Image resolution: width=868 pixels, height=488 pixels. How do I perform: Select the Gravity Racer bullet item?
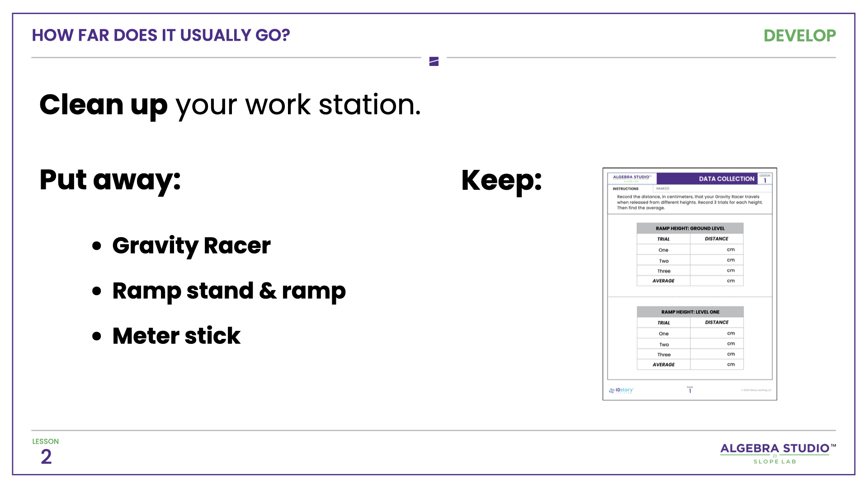pos(191,246)
